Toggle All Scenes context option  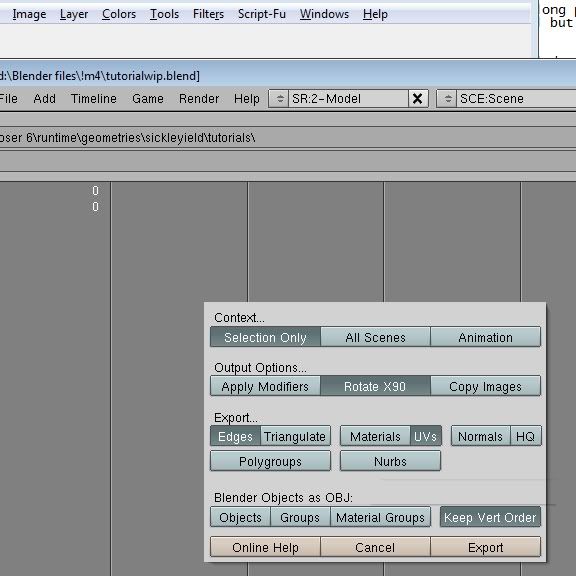[375, 337]
